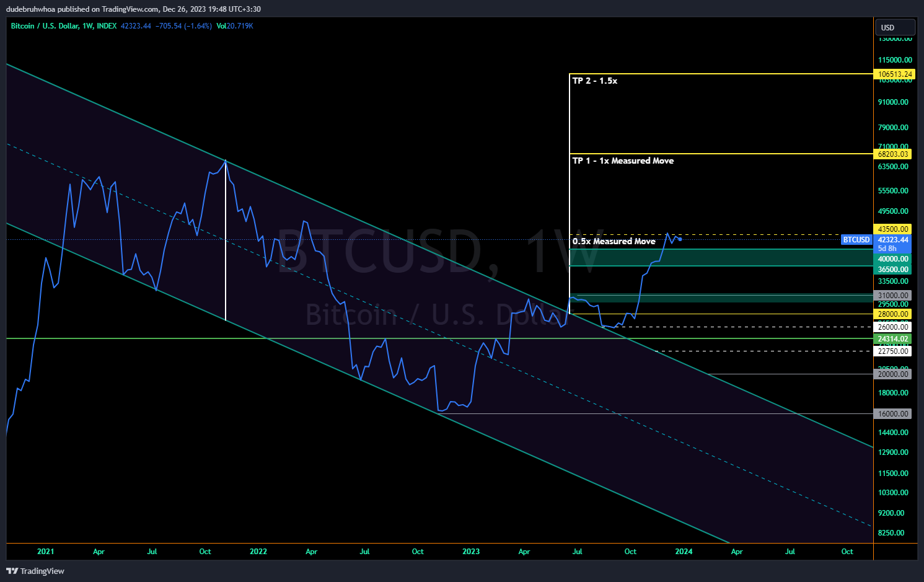Image resolution: width=924 pixels, height=582 pixels.
Task: Click the 5d 8h countdown label
Action: tap(887, 249)
